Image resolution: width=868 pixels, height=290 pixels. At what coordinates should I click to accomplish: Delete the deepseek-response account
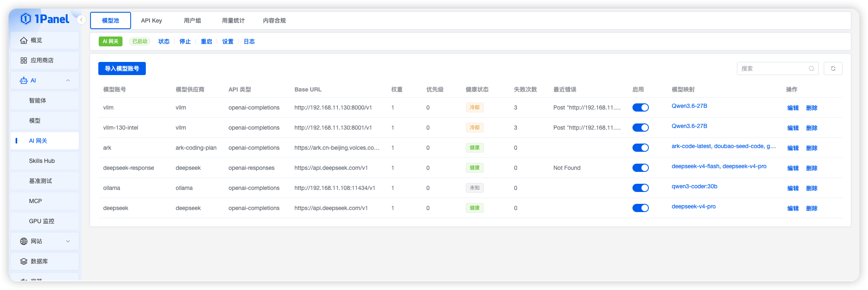812,168
